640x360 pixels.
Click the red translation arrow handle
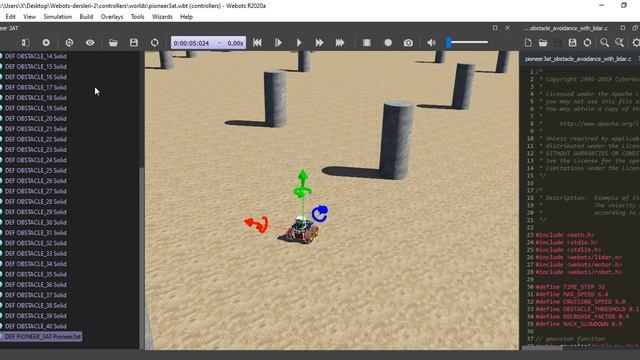[x=249, y=222]
